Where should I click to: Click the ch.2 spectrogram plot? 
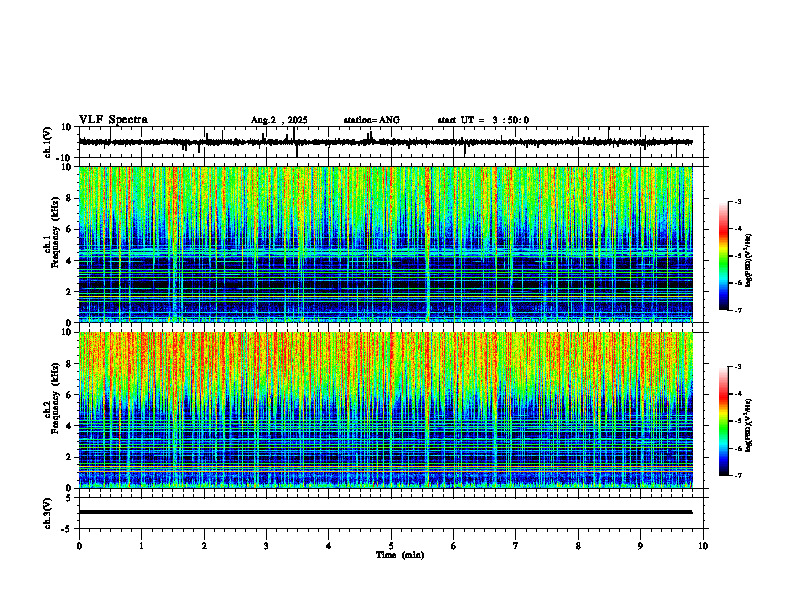[386, 410]
